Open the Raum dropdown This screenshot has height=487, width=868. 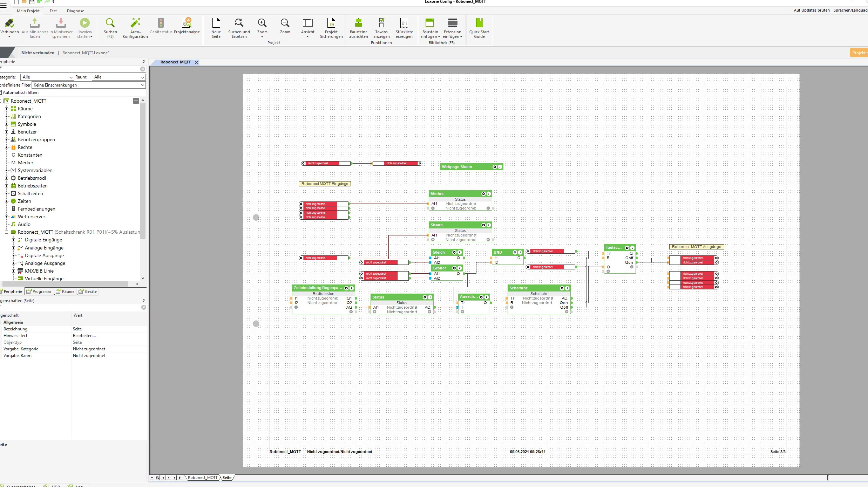tap(118, 77)
